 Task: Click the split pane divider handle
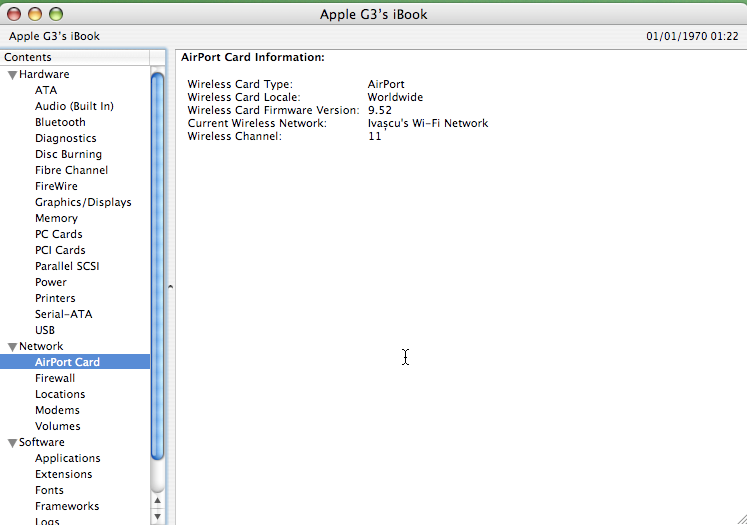tap(171, 287)
